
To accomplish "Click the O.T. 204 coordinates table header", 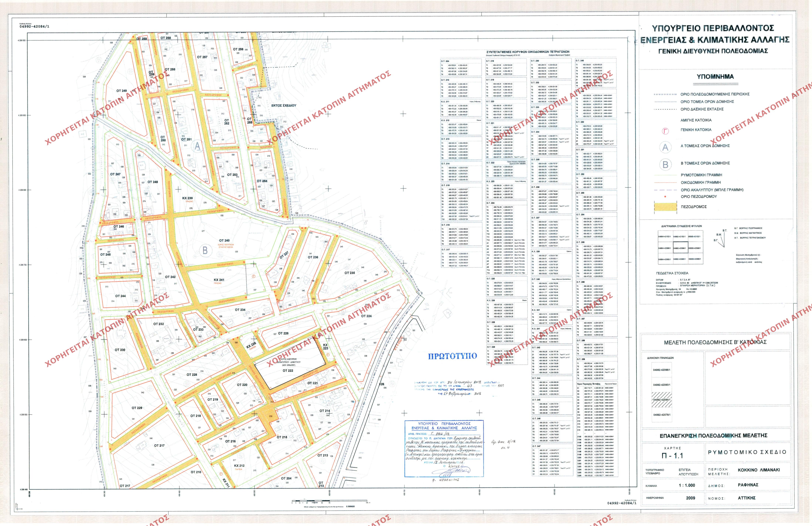I will point(445,61).
